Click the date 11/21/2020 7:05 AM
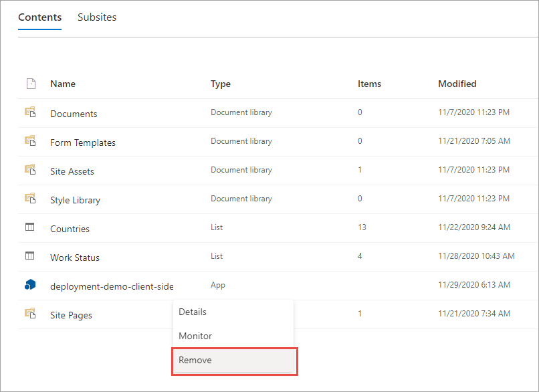The width and height of the screenshot is (539, 392). tap(474, 140)
